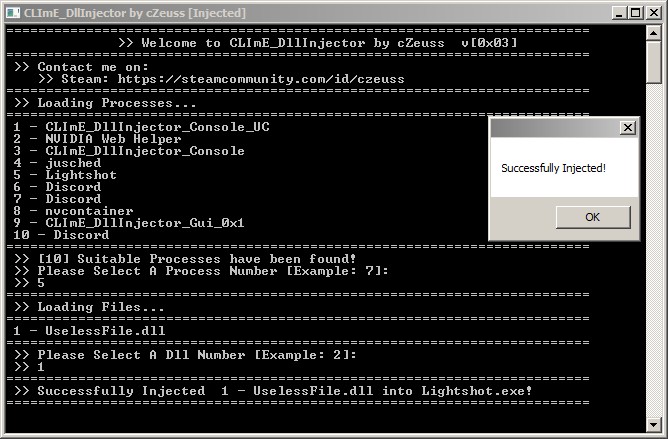Click the scrollbar down arrow
Viewport: 668px width, 439px height.
coord(654,425)
